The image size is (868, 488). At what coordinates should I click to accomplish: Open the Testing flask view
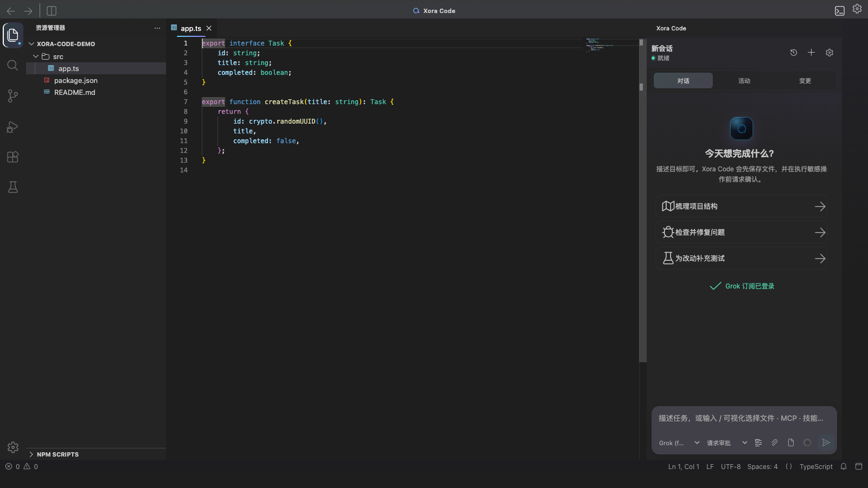[x=13, y=187]
